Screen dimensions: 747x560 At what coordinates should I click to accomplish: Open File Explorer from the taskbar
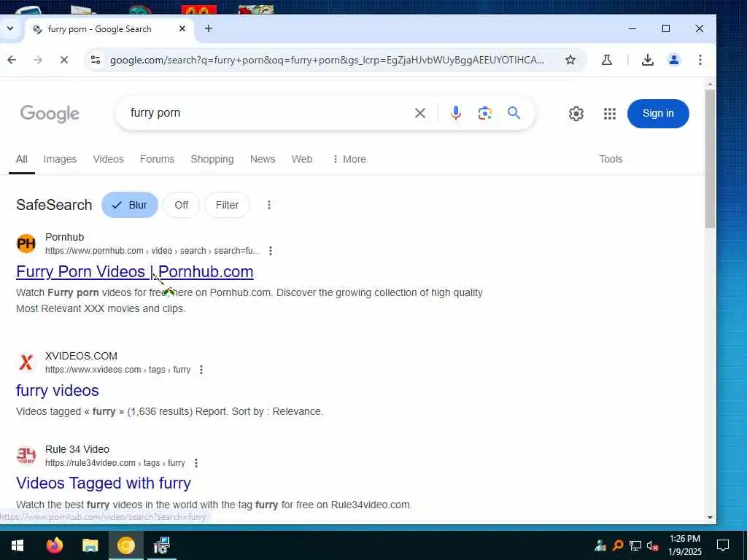click(x=90, y=545)
